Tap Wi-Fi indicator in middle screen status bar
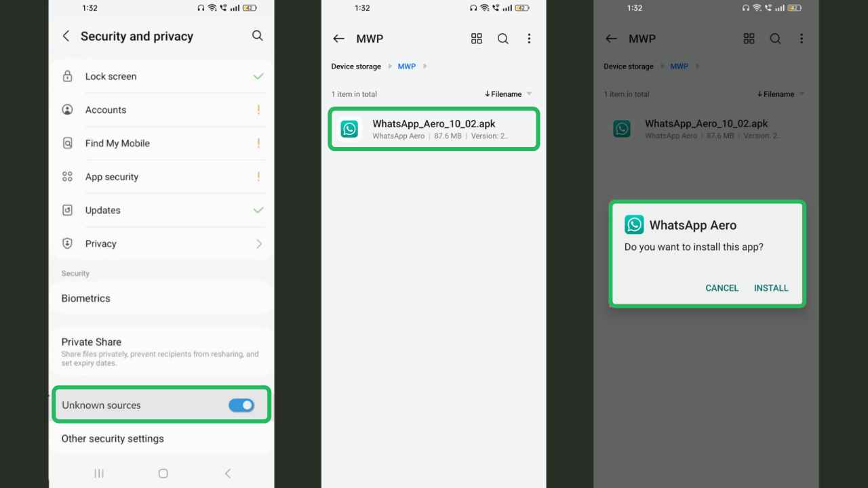The image size is (868, 488). [484, 8]
